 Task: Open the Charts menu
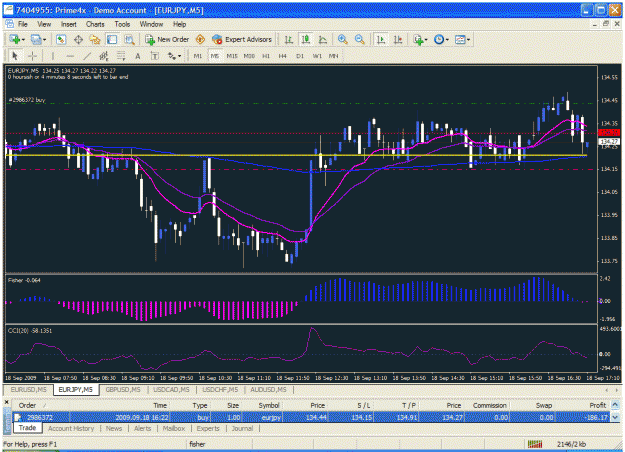95,24
